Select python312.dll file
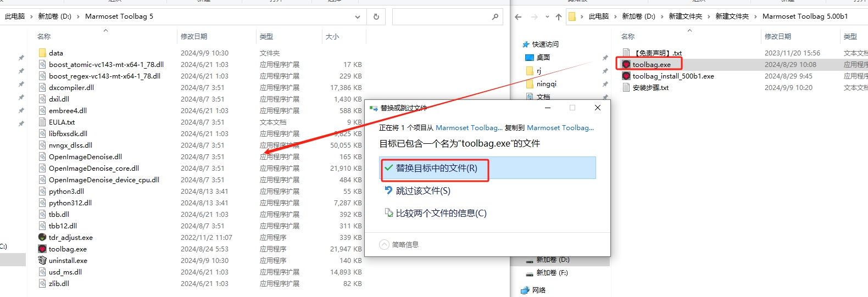Image resolution: width=868 pixels, height=297 pixels. pos(70,203)
